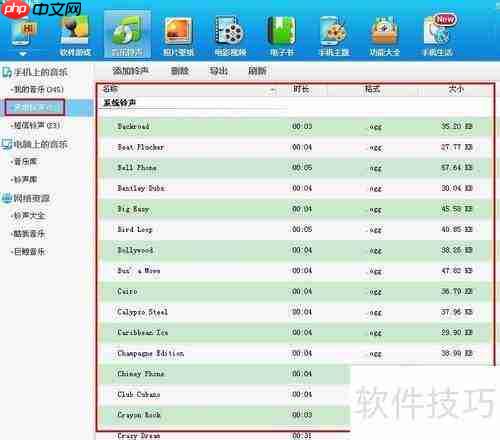Click the 刷新 refresh button
500x440 pixels.
tap(257, 71)
